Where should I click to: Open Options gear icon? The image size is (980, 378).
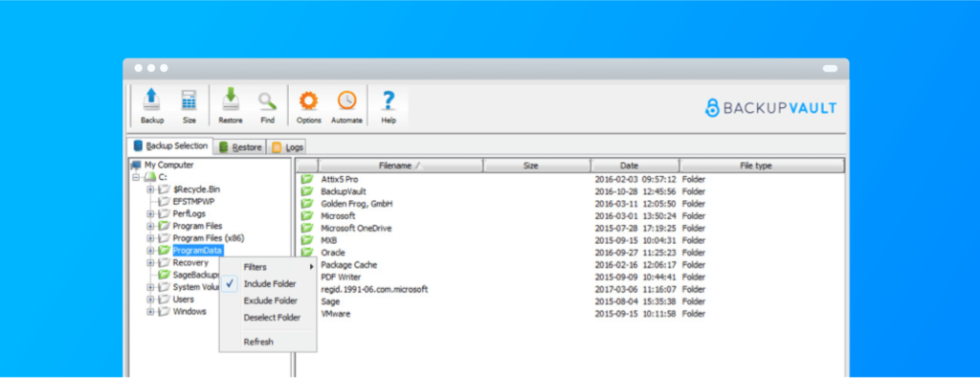(x=309, y=106)
